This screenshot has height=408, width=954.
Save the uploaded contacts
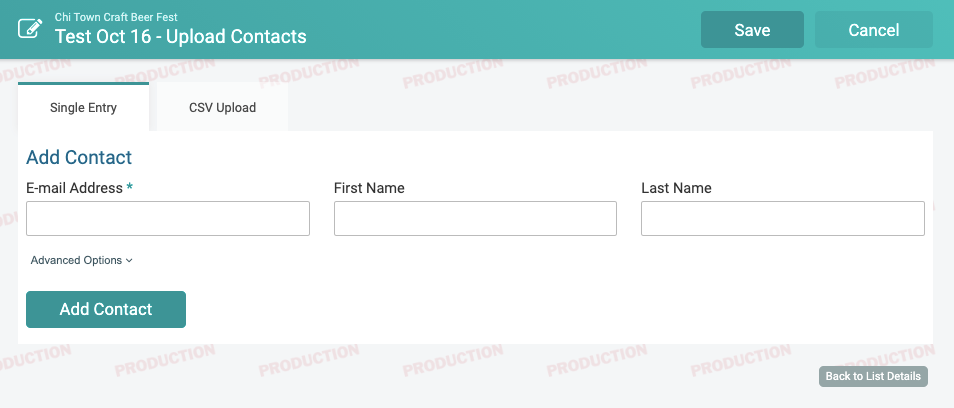click(x=752, y=30)
